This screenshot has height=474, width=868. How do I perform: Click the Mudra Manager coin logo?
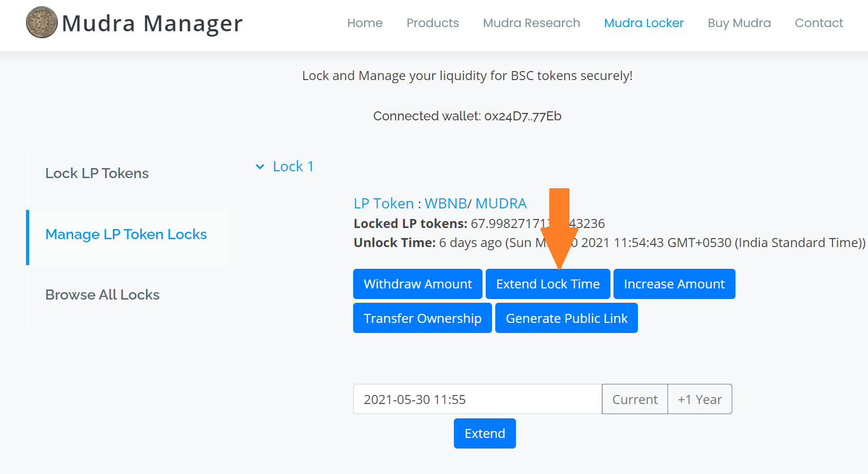(x=42, y=22)
